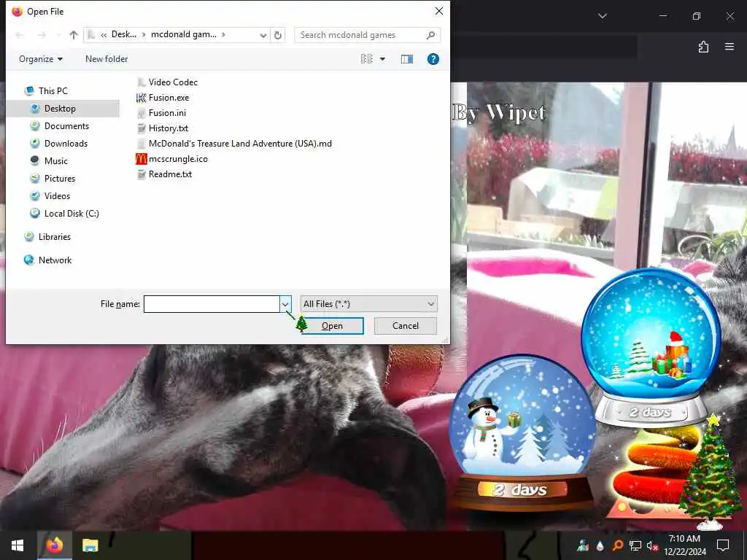This screenshot has width=747, height=560.
Task: Show hidden breadcrumb path with double chevron
Action: 104,35
